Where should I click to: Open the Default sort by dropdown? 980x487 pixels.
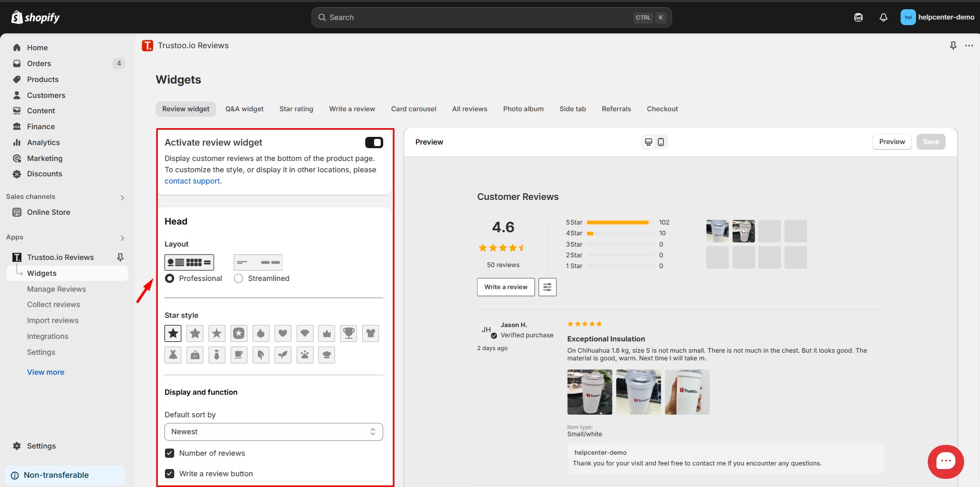point(274,432)
